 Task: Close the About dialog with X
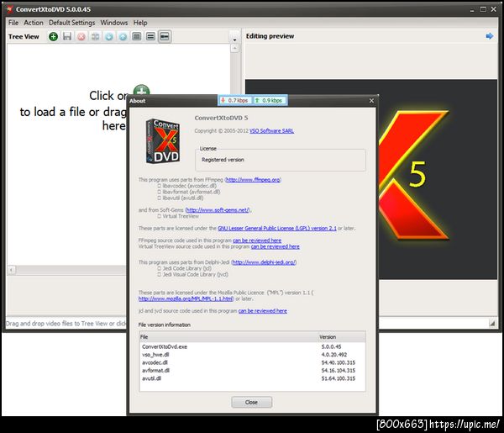point(371,101)
